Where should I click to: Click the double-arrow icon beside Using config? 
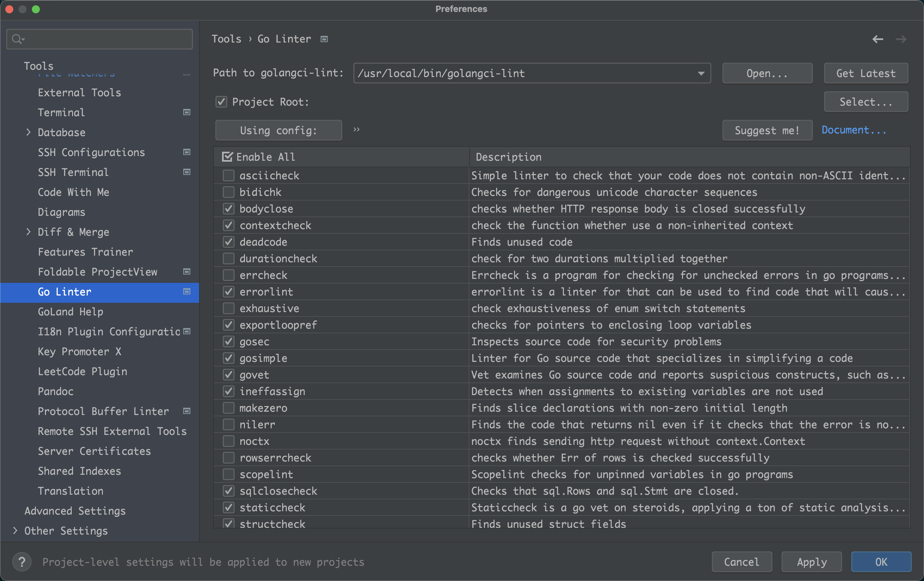pos(356,130)
